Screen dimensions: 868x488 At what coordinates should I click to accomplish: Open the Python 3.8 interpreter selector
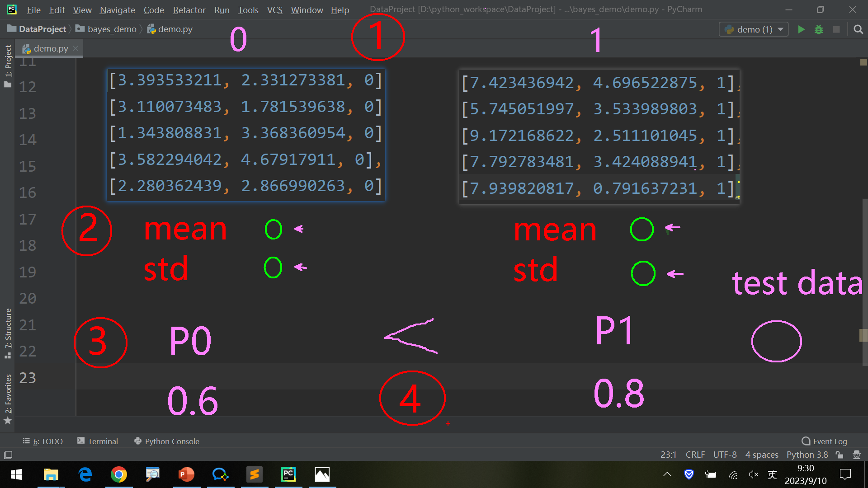click(x=807, y=455)
